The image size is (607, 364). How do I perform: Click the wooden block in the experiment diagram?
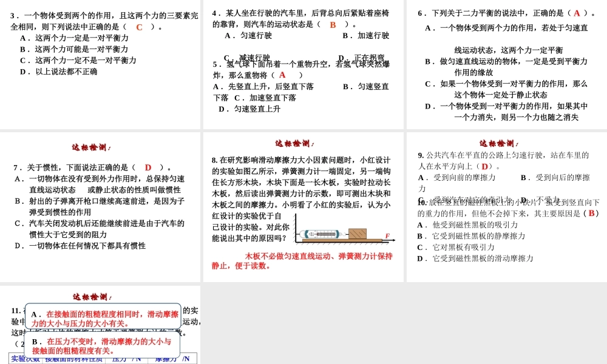[x=358, y=234]
